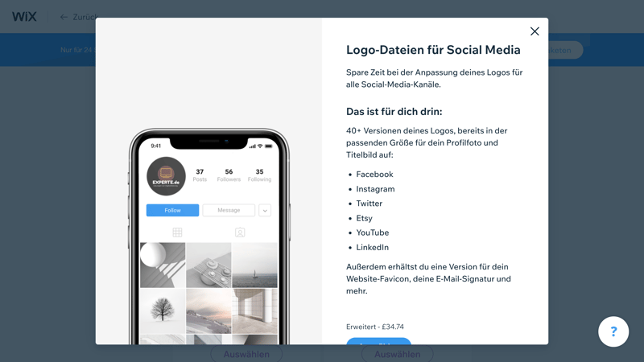The width and height of the screenshot is (644, 362).
Task: Click the right Auswählen button
Action: point(397,354)
